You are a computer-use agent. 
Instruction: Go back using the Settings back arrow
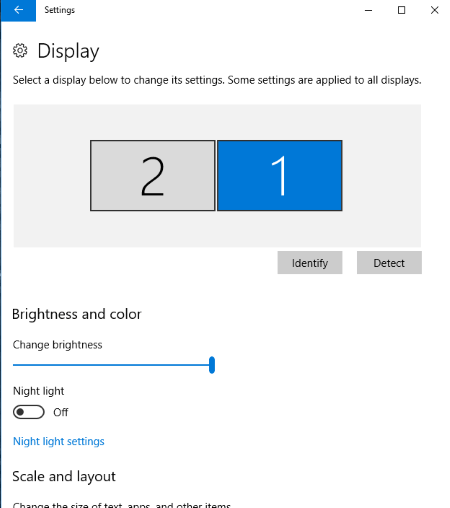coord(18,10)
